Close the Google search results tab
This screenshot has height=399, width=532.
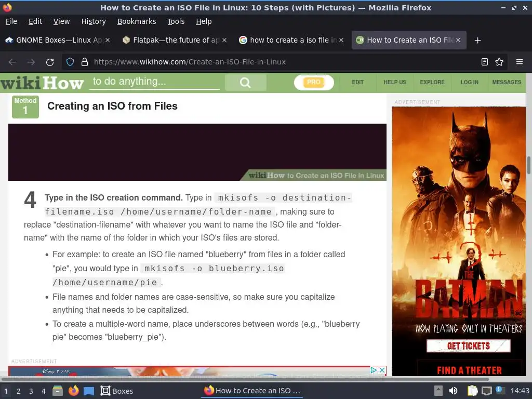pos(341,40)
